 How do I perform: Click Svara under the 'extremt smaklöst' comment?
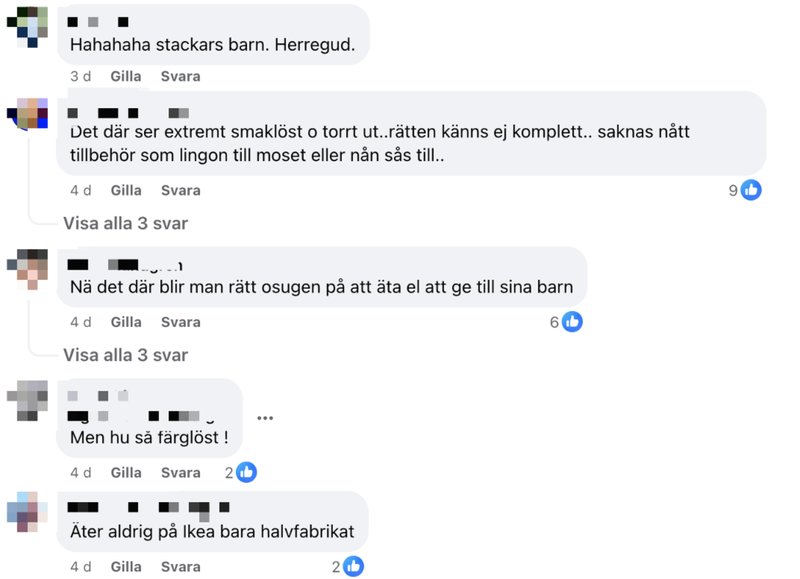point(181,191)
